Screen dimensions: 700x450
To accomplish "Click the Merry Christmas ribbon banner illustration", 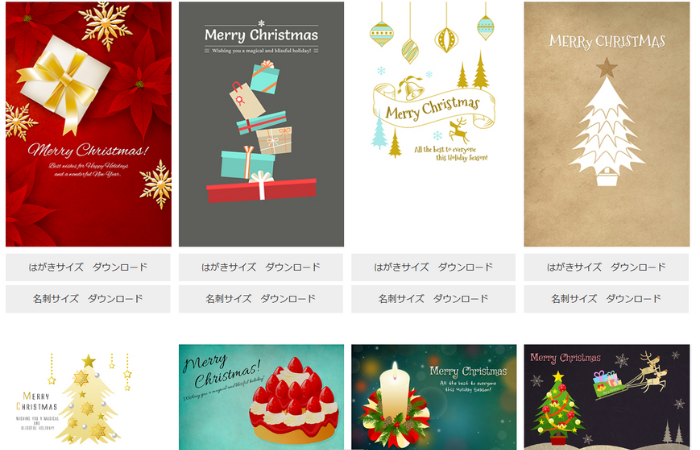I will [x=433, y=108].
